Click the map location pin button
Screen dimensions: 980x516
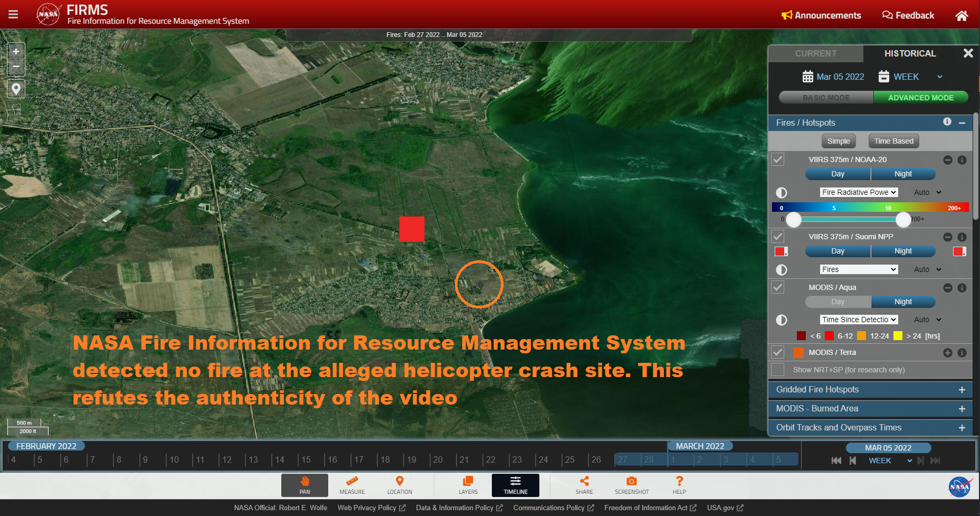pos(16,89)
